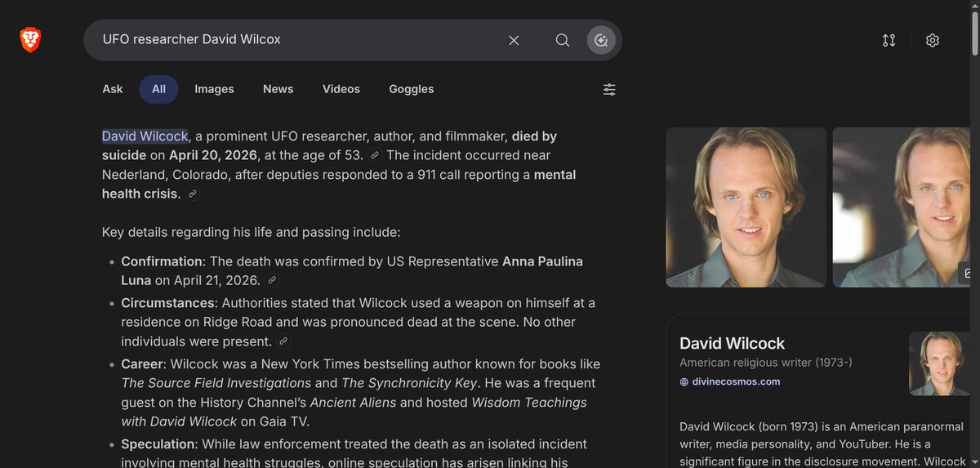Click the page scrollbar down arrow
Viewport: 980px width, 468px height.
coord(973,461)
